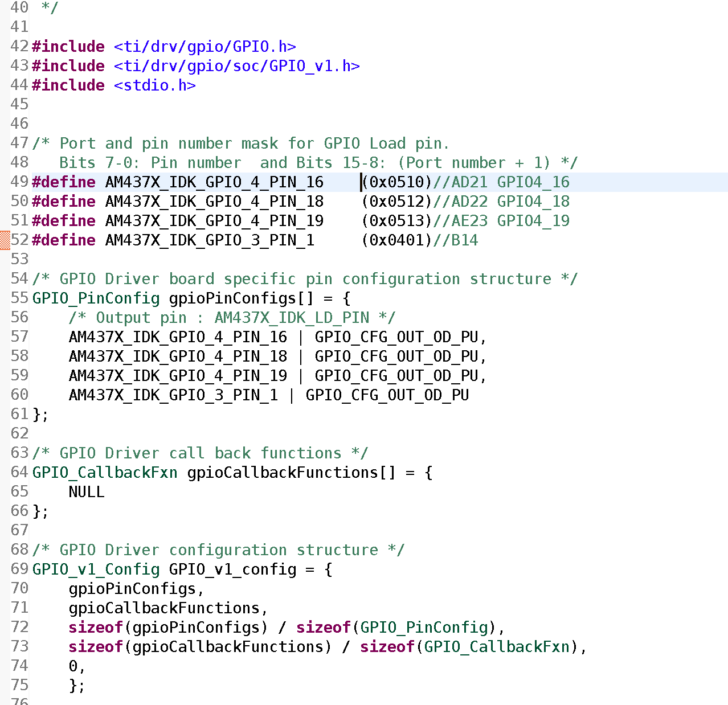Screen dimensions: 728x705
Task: Click the GPIO_PinConfig type on line 55
Action: point(96,298)
